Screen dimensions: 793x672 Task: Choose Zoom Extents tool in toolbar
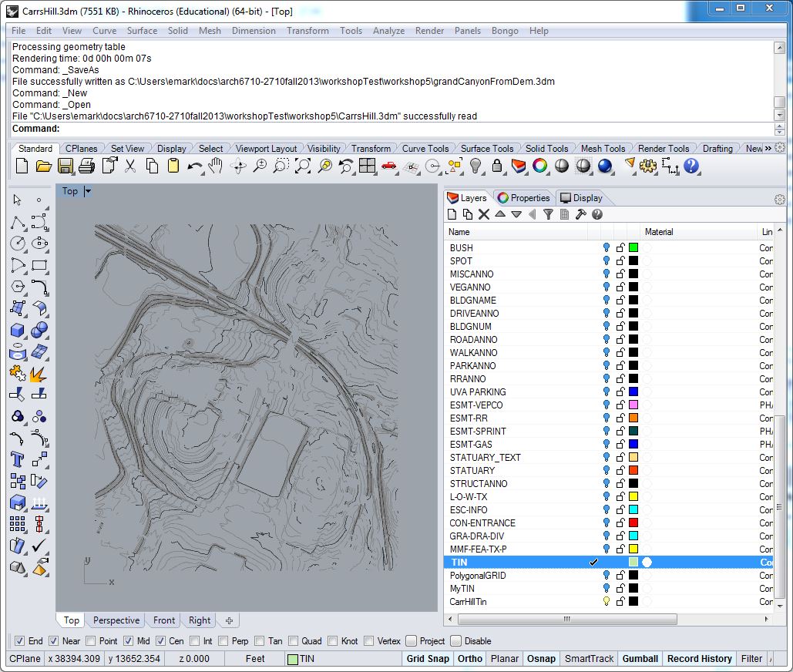click(302, 166)
